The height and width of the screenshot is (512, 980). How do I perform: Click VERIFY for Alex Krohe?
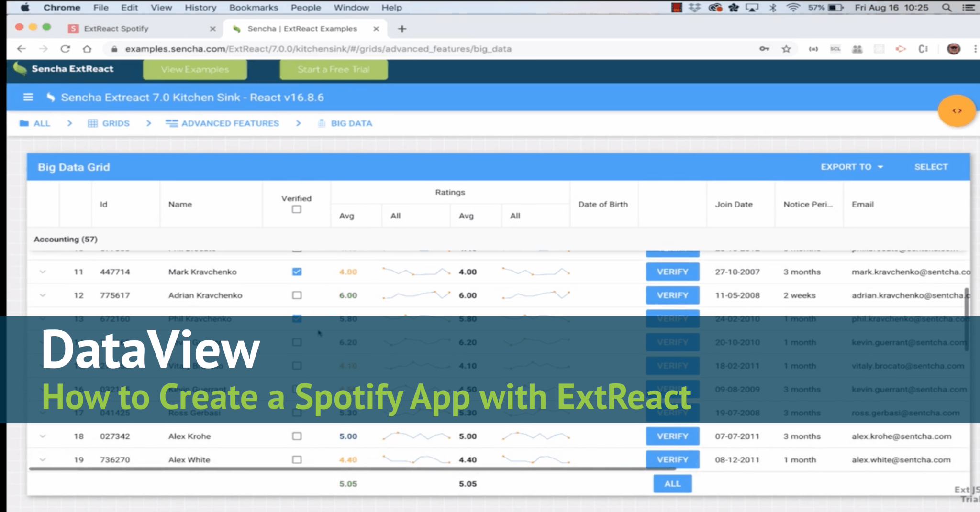[x=672, y=436]
